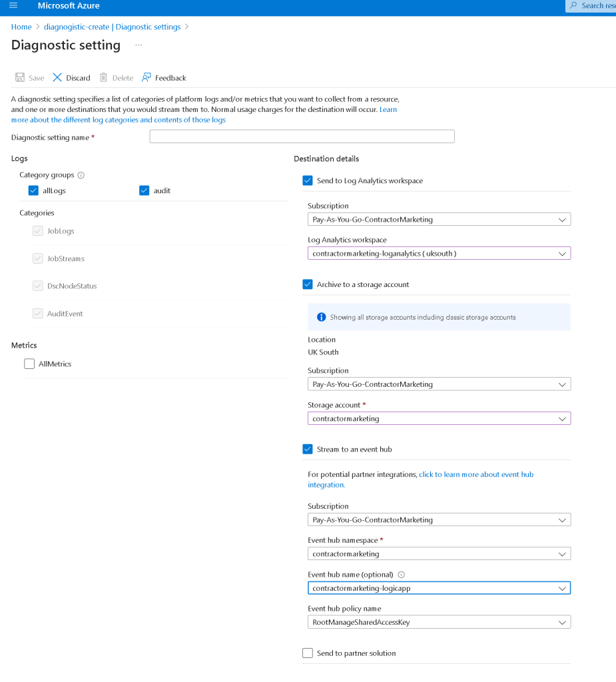Open the Event hub name dropdown
The height and width of the screenshot is (682, 616).
coord(439,588)
